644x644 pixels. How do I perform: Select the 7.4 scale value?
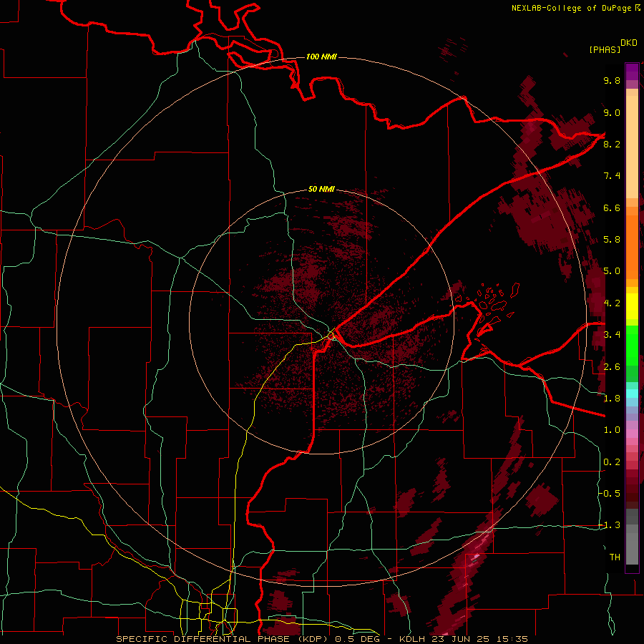coord(612,176)
